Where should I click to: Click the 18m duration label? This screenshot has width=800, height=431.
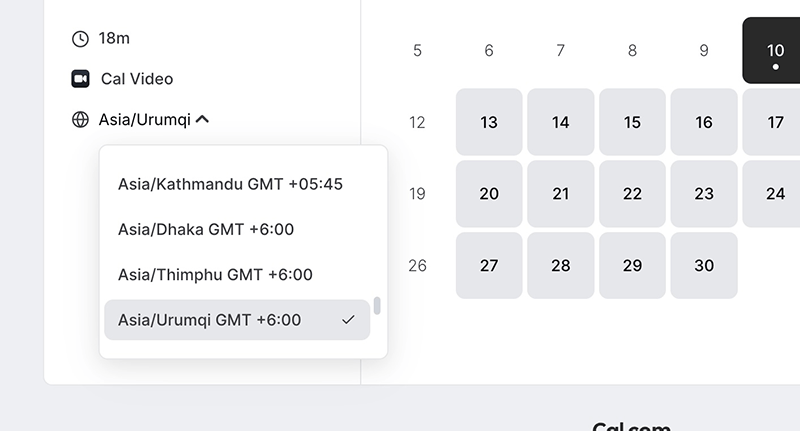(115, 39)
